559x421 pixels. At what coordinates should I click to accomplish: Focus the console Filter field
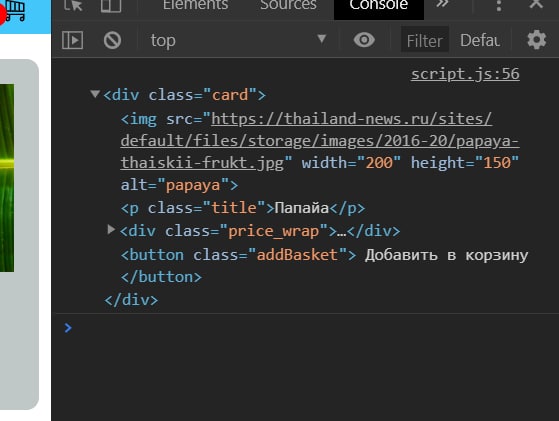[x=425, y=41]
